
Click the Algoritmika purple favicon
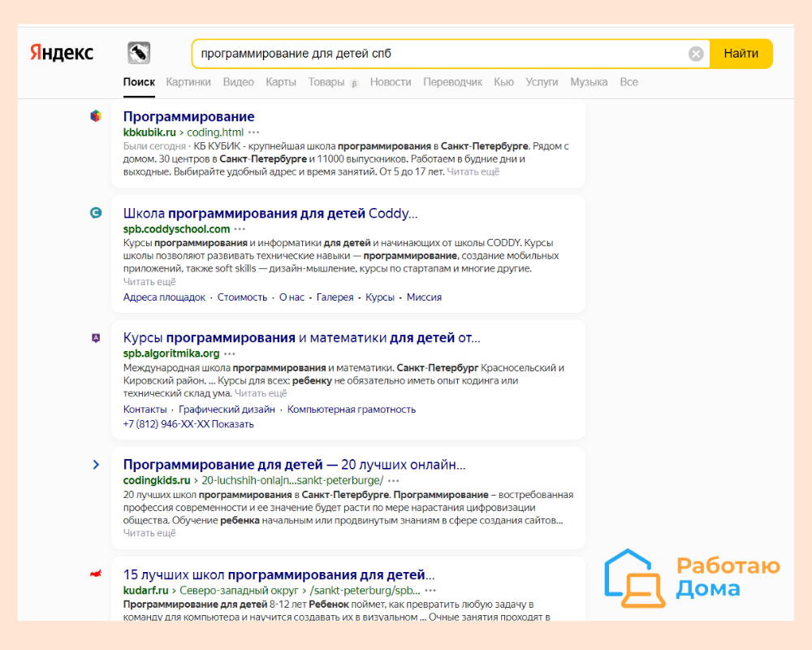pyautogui.click(x=96, y=338)
